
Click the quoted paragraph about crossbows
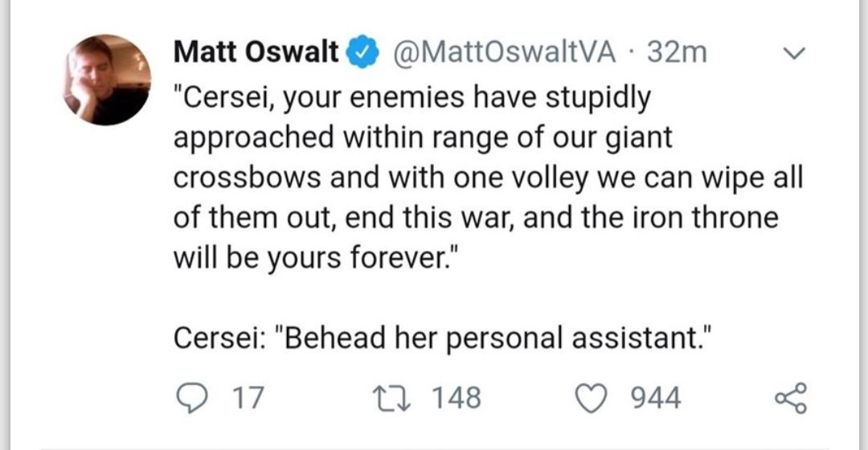(482, 177)
